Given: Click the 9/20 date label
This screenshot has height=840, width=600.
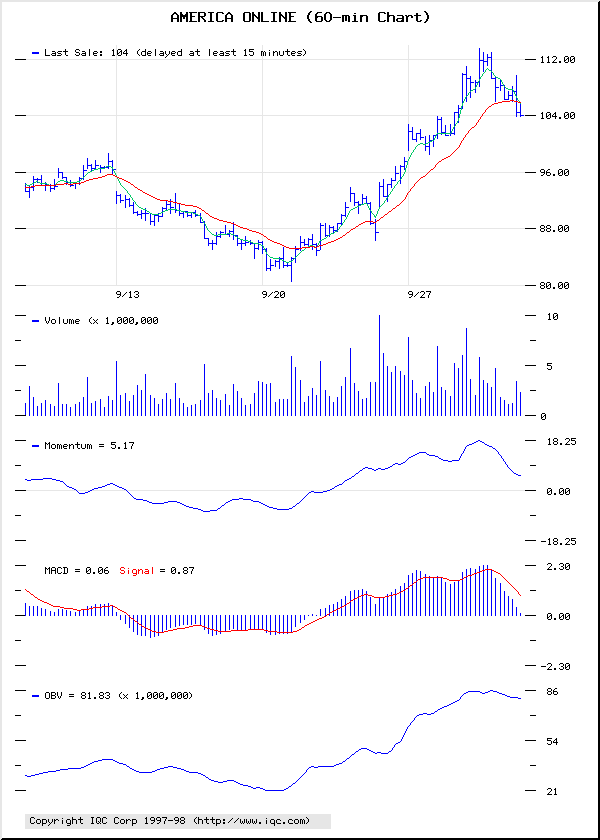Looking at the screenshot, I should click(x=273, y=295).
